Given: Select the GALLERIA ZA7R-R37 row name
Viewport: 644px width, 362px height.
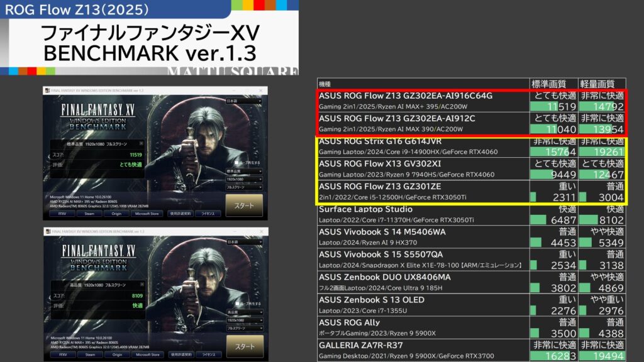Looking at the screenshot, I should pyautogui.click(x=360, y=345).
